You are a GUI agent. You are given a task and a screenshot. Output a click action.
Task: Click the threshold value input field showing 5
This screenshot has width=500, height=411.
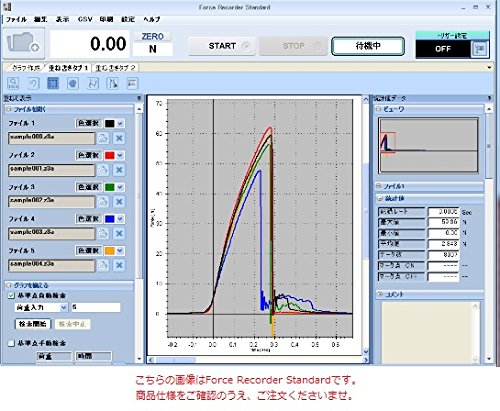point(96,307)
